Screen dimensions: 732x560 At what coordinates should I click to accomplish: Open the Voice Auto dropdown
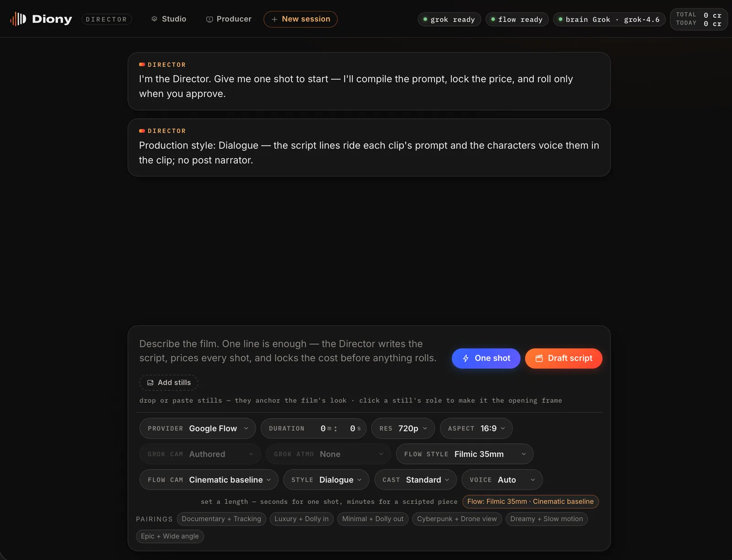[502, 480]
